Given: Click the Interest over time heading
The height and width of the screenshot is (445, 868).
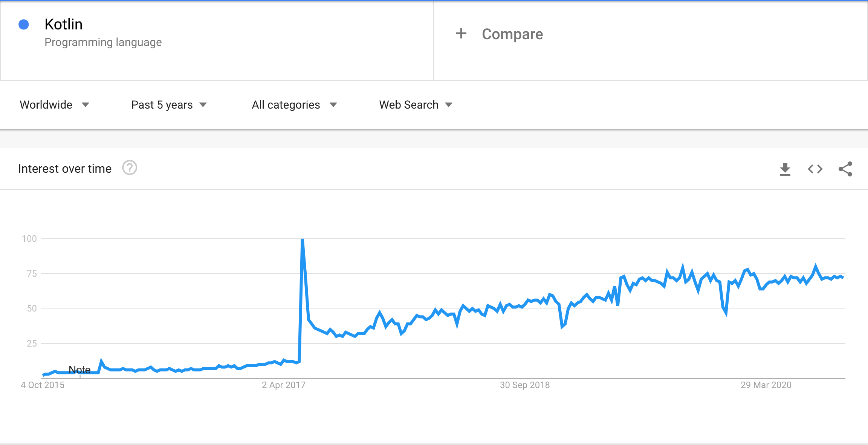Looking at the screenshot, I should click(65, 169).
